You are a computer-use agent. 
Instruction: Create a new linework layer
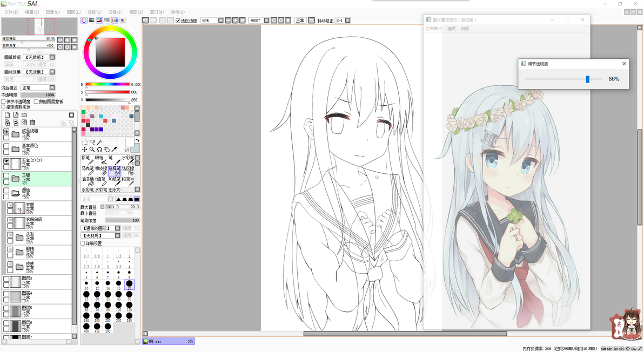pyautogui.click(x=16, y=115)
